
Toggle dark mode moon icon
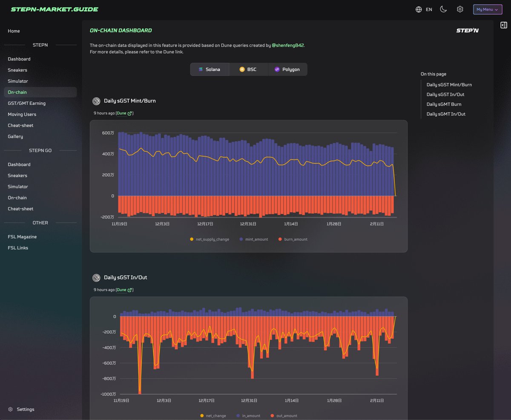443,9
